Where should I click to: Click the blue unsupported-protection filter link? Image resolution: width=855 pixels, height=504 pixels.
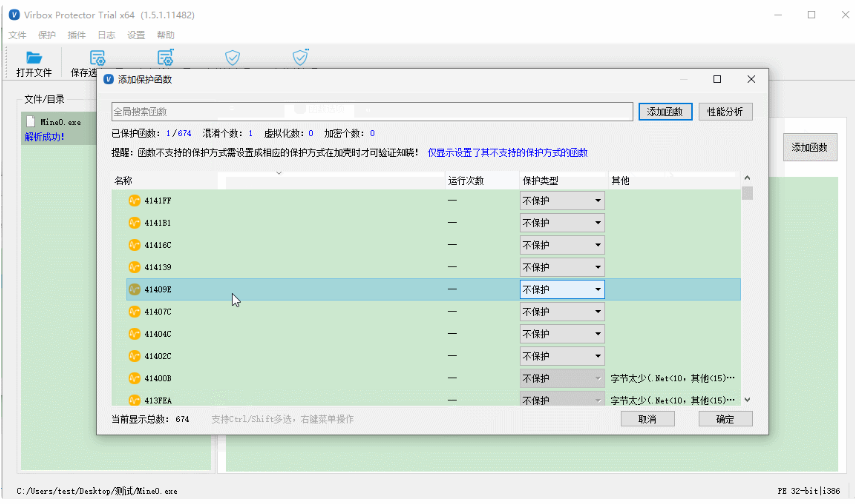tap(508, 153)
